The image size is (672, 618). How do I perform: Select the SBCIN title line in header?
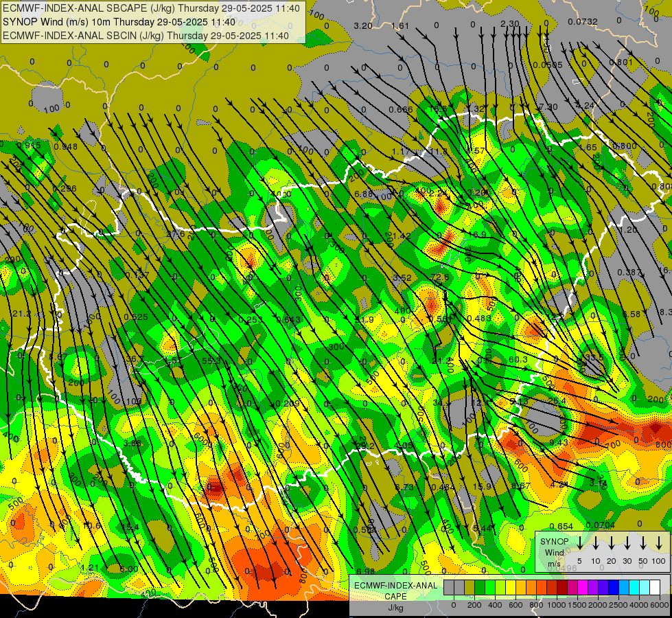click(146, 36)
